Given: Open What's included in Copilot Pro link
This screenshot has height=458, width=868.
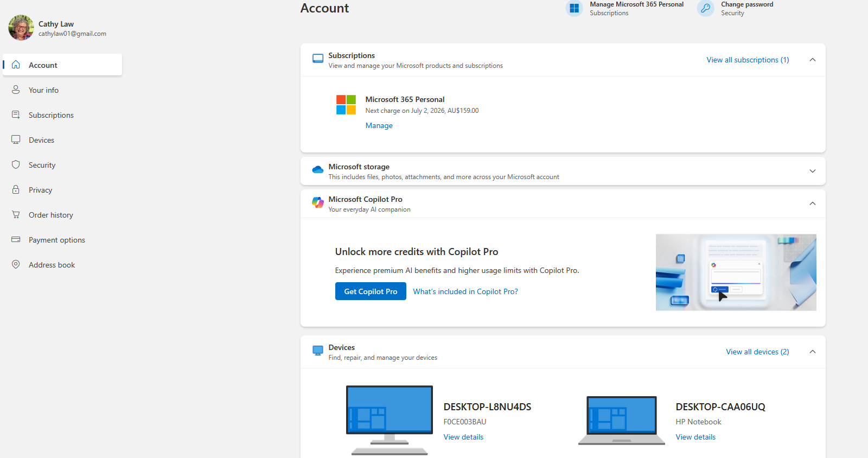Looking at the screenshot, I should [465, 291].
